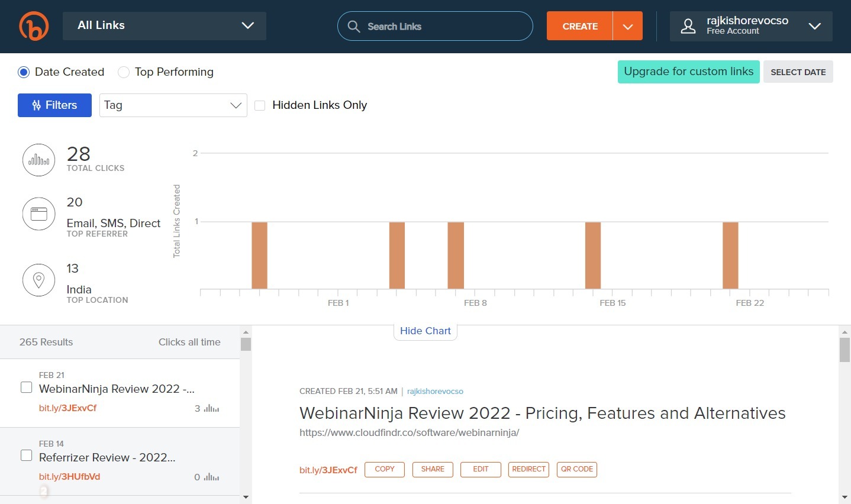This screenshot has width=851, height=504.
Task: Click the 28 Total Clicks value
Action: [79, 154]
